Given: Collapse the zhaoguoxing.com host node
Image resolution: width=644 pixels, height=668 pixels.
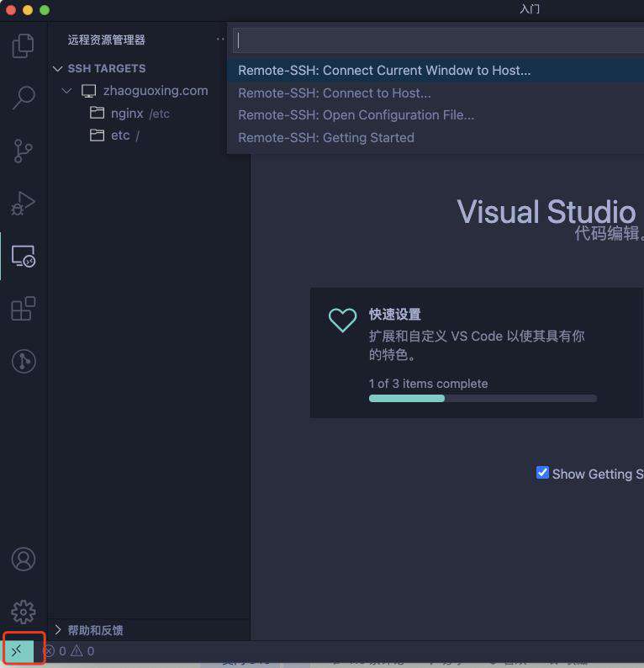Looking at the screenshot, I should (x=66, y=91).
